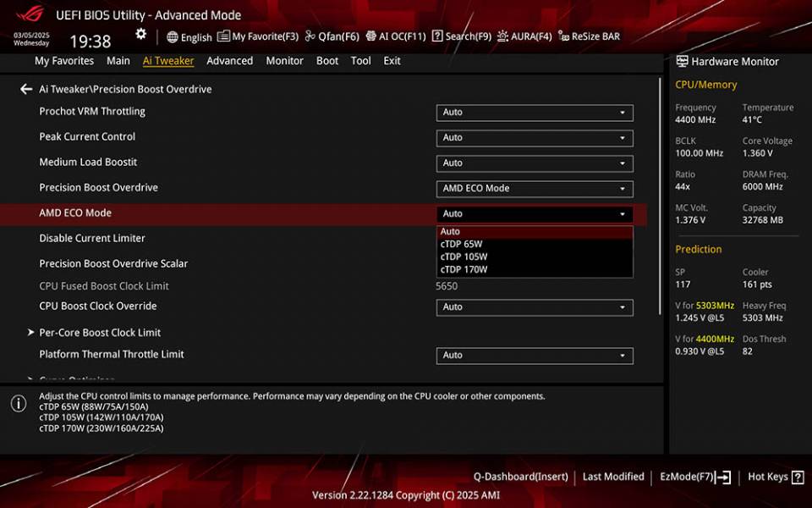Click the ReSize BAR icon
Viewport: 812px width, 508px height.
pos(563,36)
